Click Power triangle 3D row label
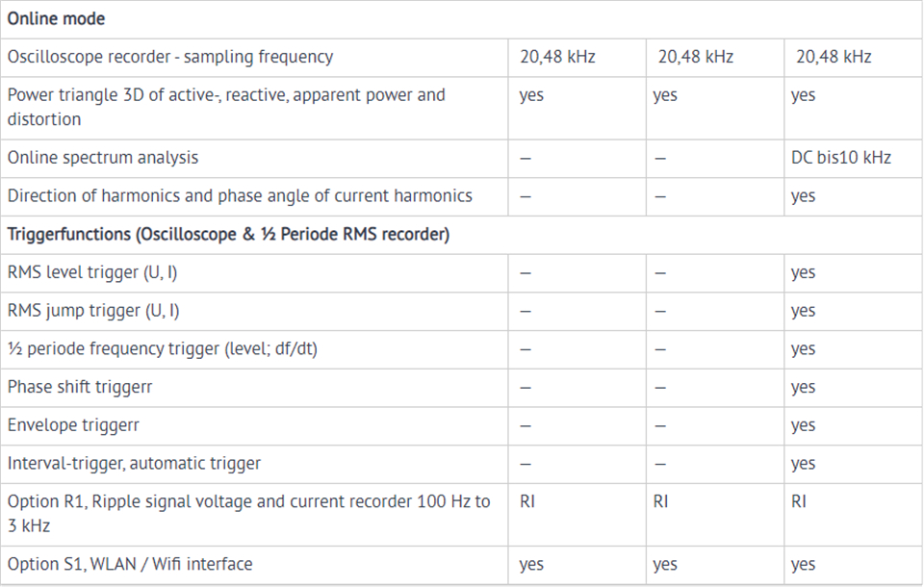The image size is (924, 587). coord(226,107)
